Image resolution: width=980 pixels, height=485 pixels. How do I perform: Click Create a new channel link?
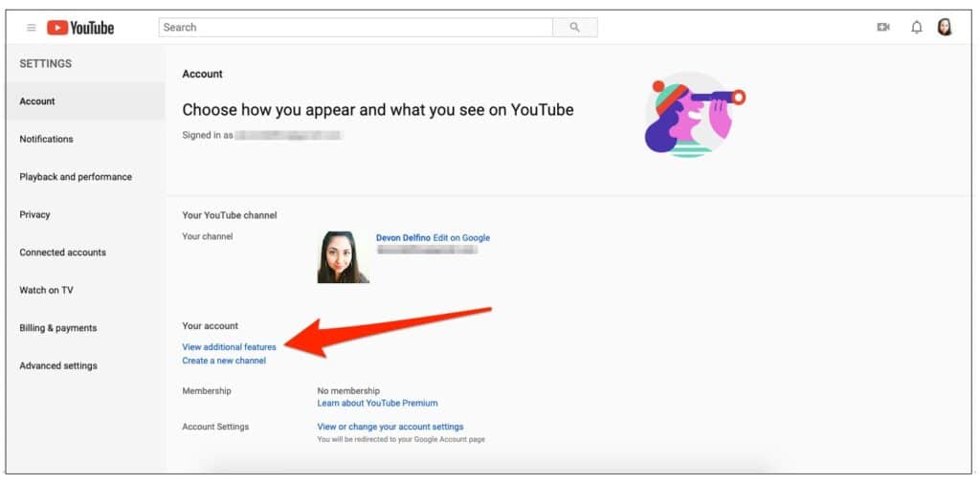(224, 361)
